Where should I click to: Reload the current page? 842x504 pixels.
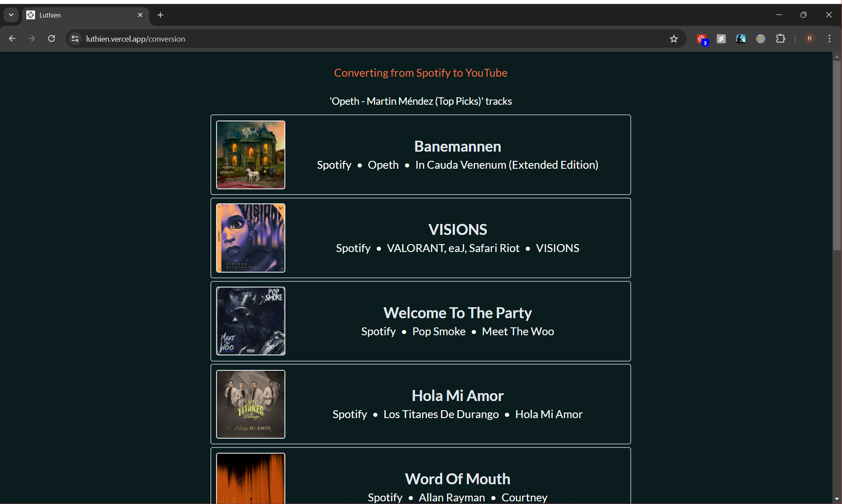52,39
